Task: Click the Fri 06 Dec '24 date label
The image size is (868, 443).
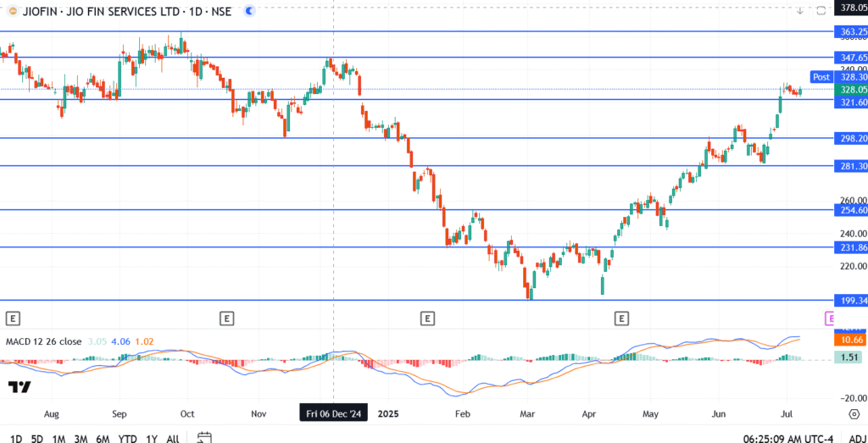Action: 333,413
